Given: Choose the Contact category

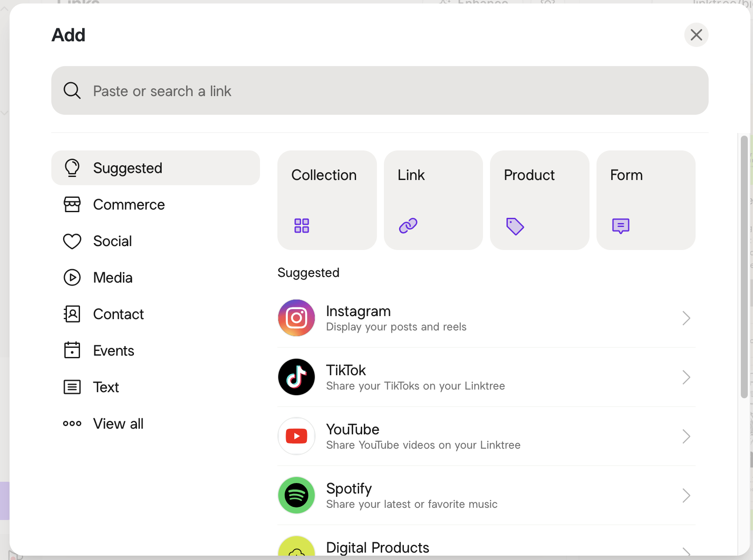Looking at the screenshot, I should 118,314.
